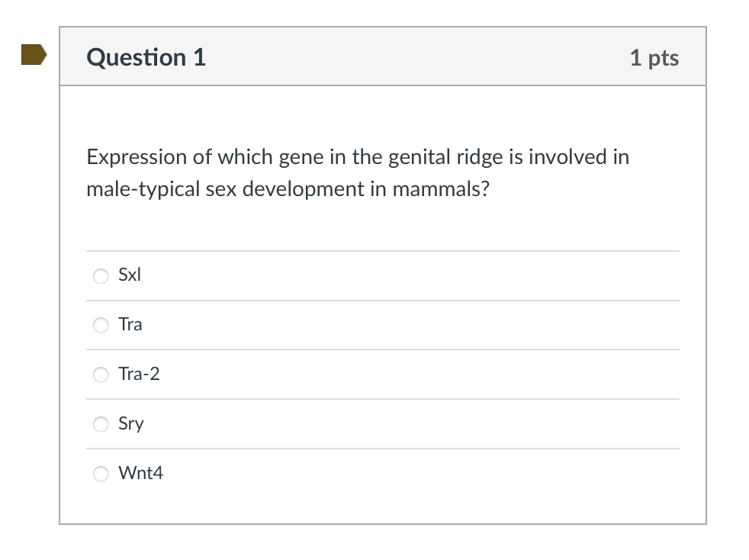Click the Tra answer label text
This screenshot has height=560, width=749.
130,325
